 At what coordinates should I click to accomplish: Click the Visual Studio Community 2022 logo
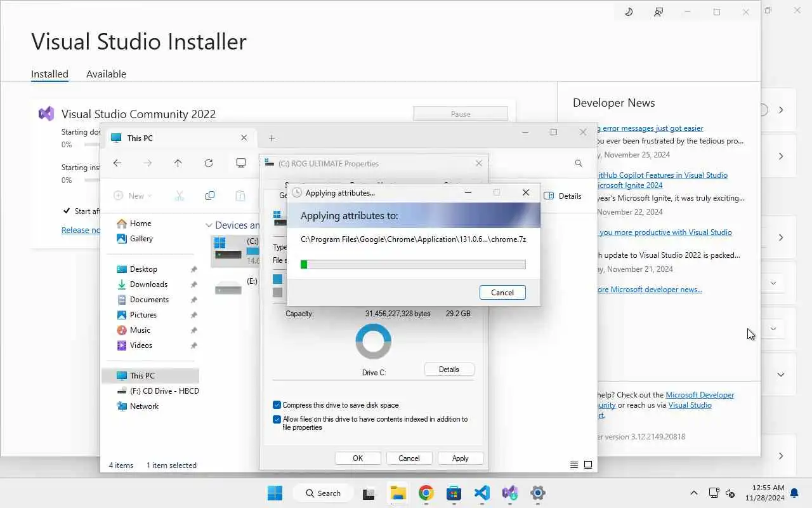click(x=46, y=114)
